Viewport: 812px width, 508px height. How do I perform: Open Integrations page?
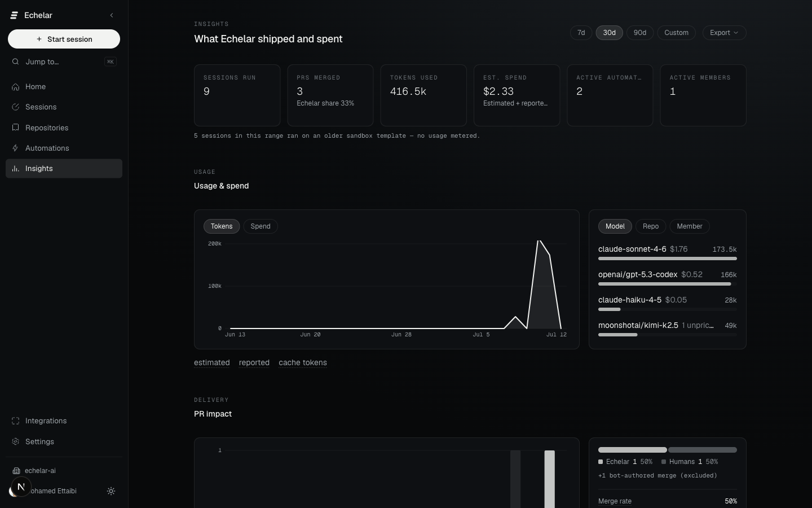point(64,421)
